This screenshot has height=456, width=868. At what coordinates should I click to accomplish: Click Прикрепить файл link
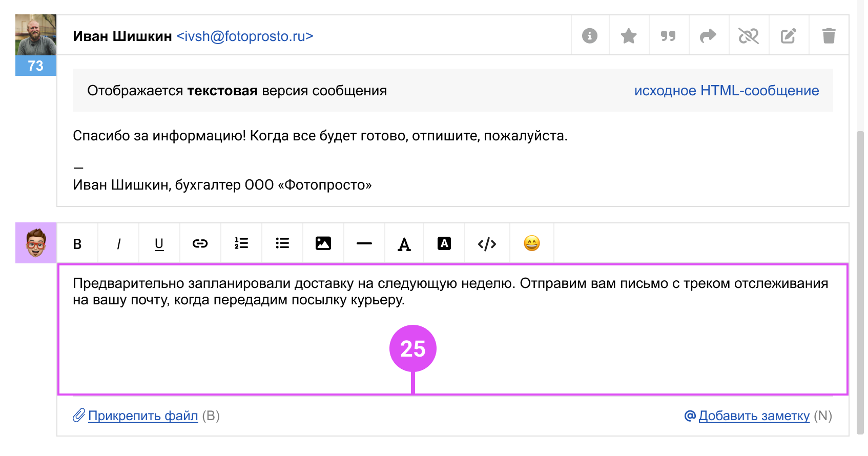pyautogui.click(x=143, y=416)
